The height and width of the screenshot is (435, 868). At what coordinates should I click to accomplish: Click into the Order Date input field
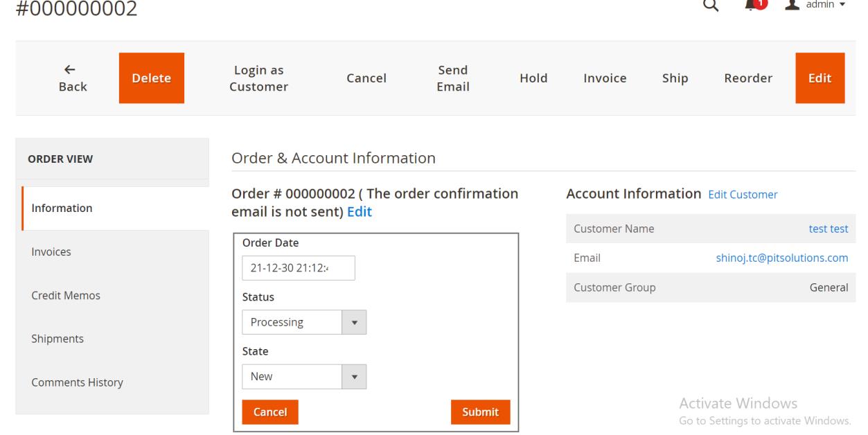[x=298, y=268]
